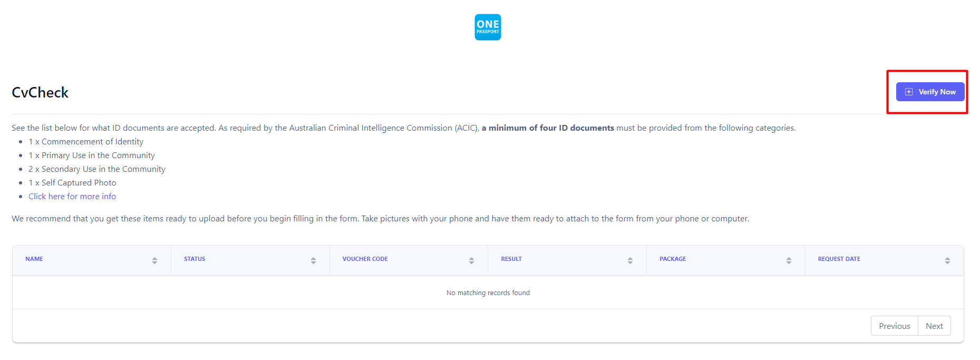Sort the list by REQUEST DATE header
This screenshot has width=980, height=360.
coord(839,259)
